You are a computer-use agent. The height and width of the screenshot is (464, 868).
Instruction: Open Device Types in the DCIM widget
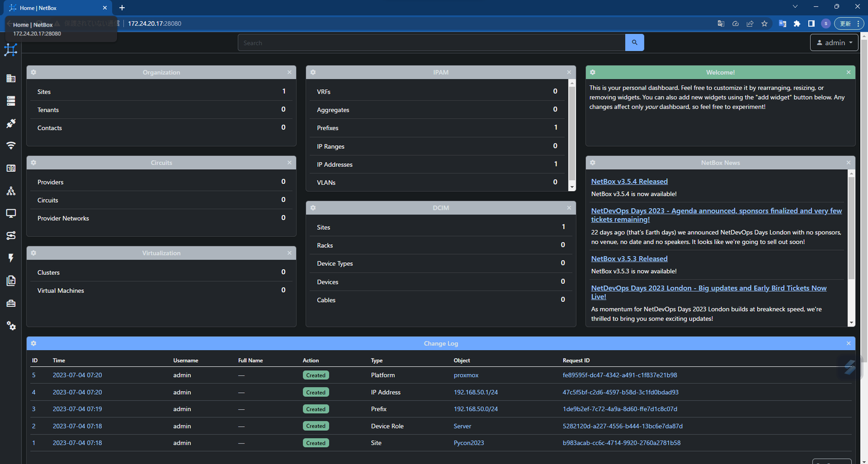point(335,263)
